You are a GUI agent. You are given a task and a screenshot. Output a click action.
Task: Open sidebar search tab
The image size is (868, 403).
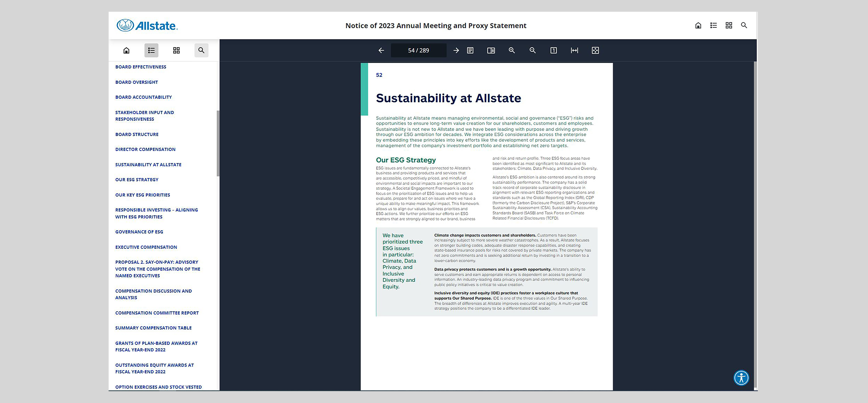coord(201,50)
